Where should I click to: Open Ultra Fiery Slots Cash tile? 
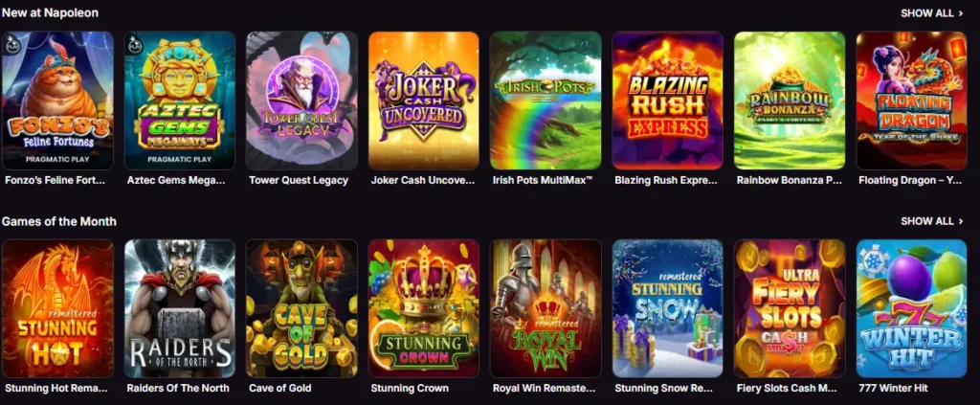tap(790, 308)
